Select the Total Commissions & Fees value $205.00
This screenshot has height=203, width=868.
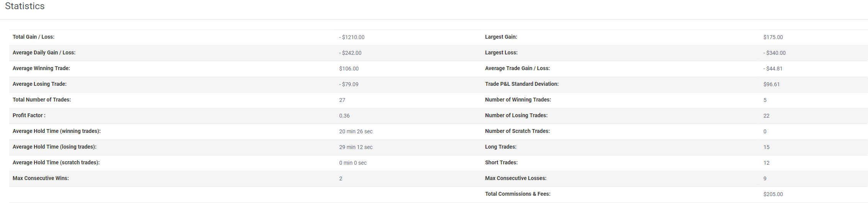click(x=773, y=194)
